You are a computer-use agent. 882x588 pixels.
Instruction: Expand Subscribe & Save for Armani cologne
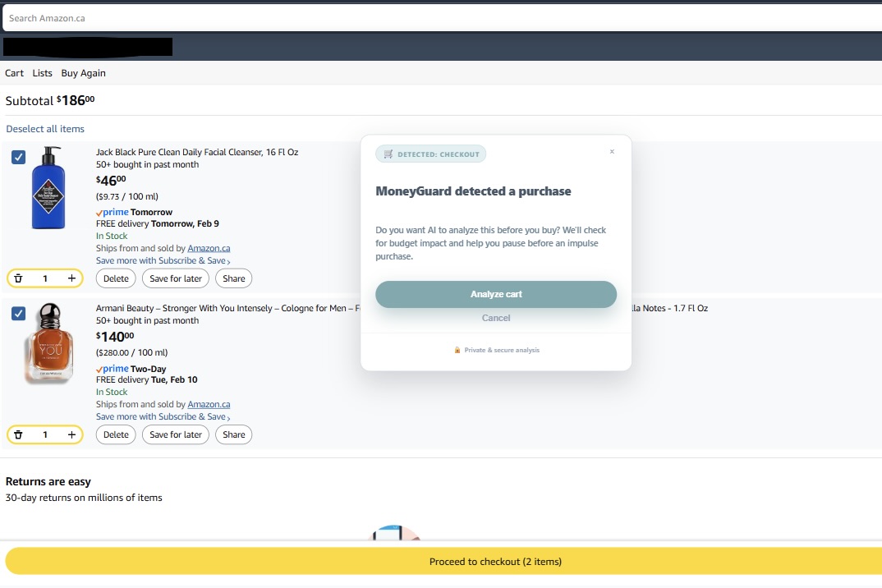pos(163,416)
